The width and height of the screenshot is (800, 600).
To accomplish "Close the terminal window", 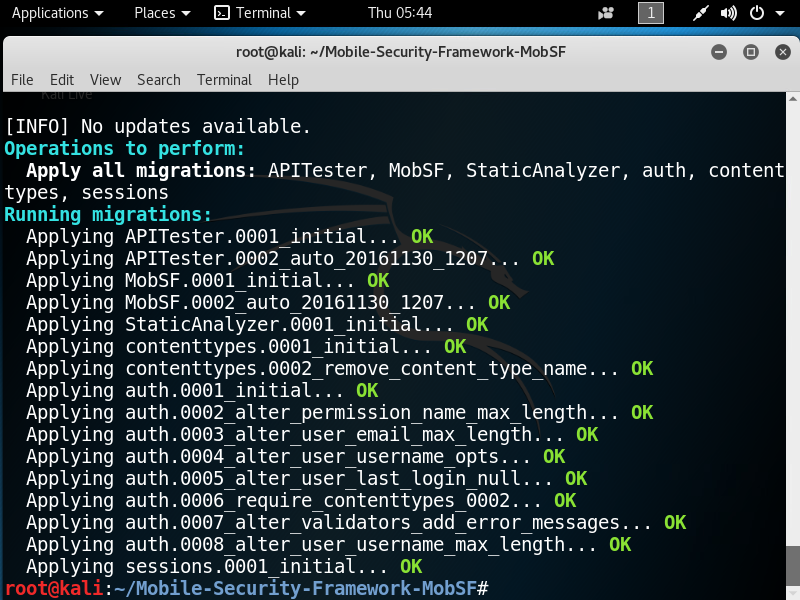I will tap(783, 52).
